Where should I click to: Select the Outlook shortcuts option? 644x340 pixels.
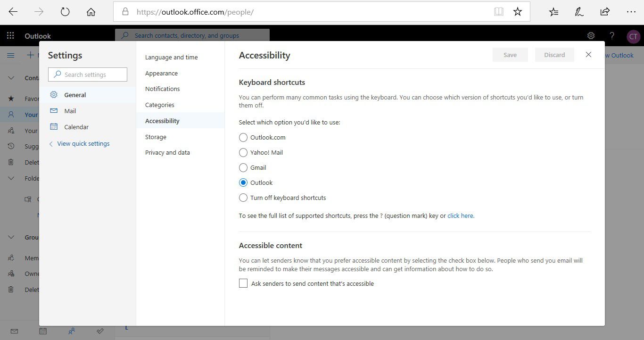[x=243, y=183]
